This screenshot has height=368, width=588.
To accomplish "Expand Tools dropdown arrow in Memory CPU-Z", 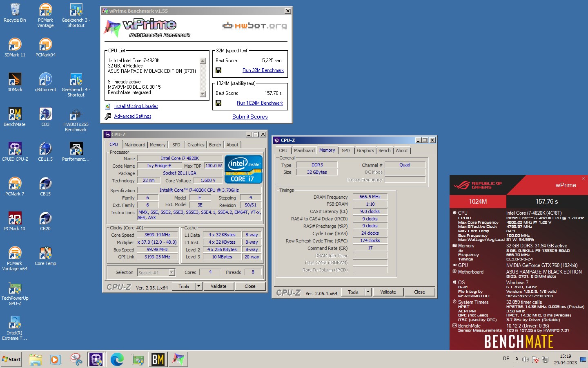I will pyautogui.click(x=368, y=292).
